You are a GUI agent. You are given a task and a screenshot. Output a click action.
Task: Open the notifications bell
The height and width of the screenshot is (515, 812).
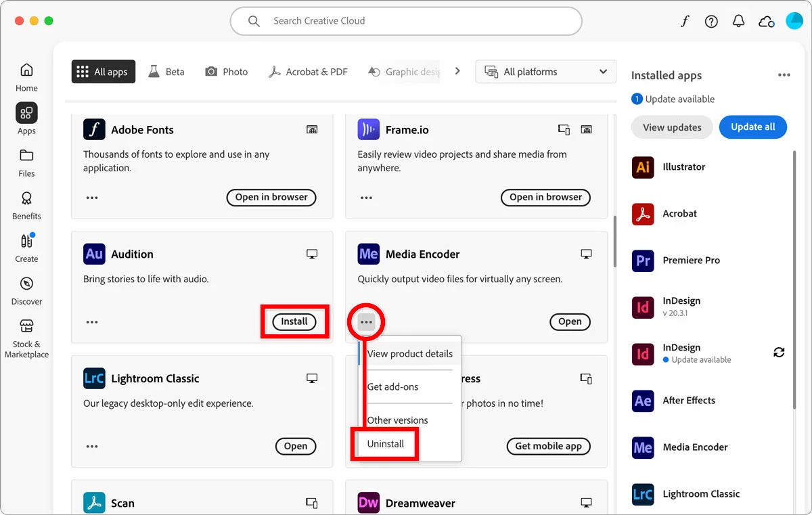pos(738,22)
